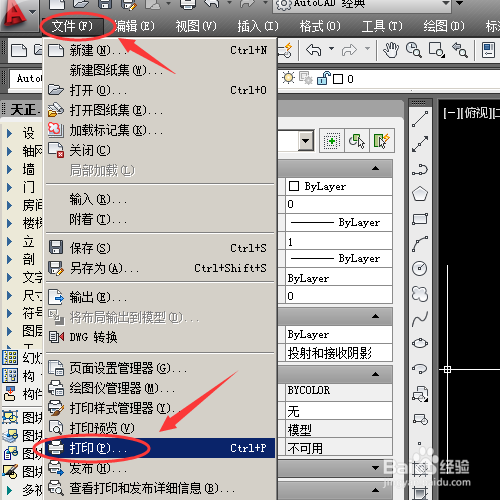The width and height of the screenshot is (500, 500).
Task: Open the 视图(V) menu
Action: (196, 26)
